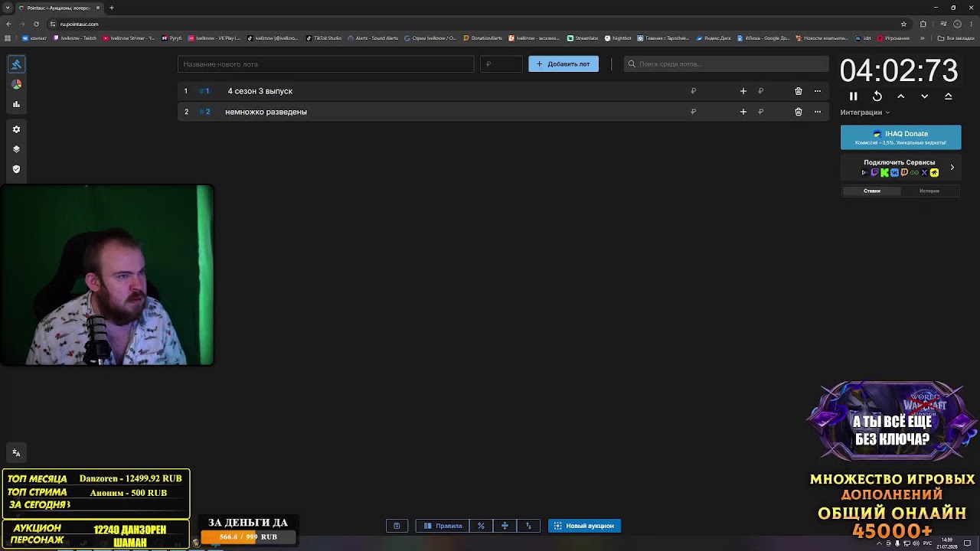Toggle the percent display in the bottom toolbar
This screenshot has height=551, width=980.
click(x=481, y=526)
